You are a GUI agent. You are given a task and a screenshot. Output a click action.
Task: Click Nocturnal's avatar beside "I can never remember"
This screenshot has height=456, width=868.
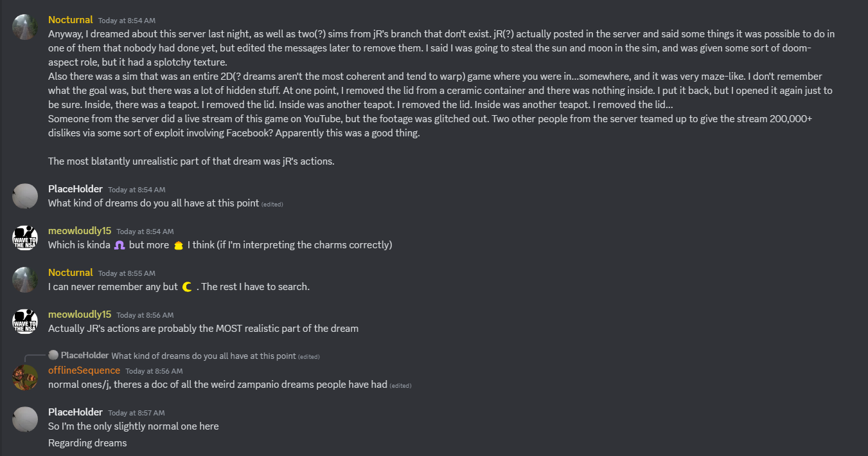tap(25, 280)
